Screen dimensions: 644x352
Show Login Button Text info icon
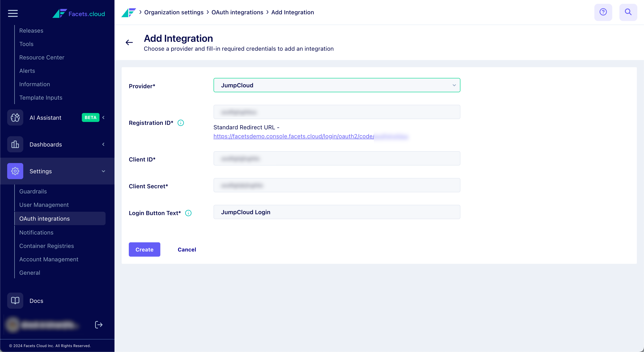click(x=188, y=213)
